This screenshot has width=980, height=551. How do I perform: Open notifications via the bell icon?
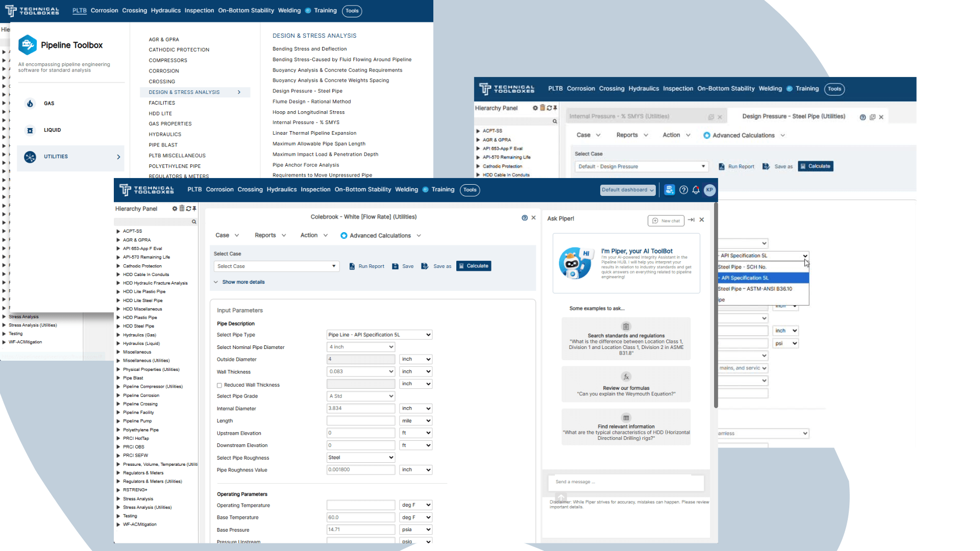pos(696,190)
